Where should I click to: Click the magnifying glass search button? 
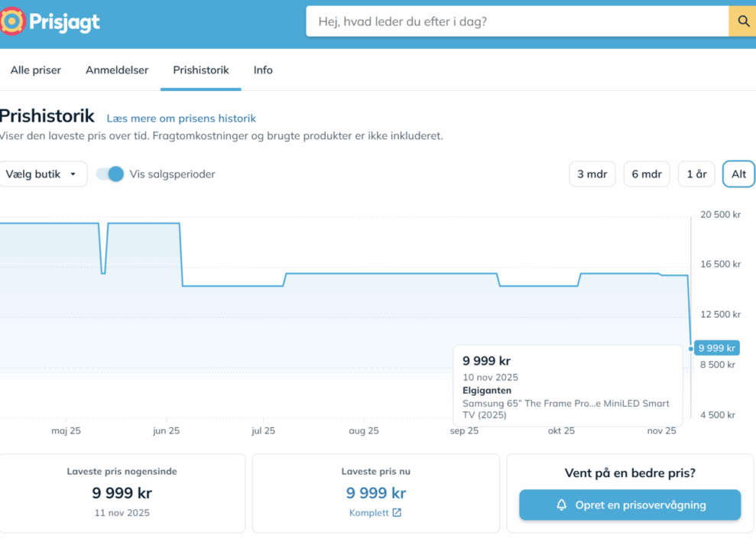tap(741, 21)
